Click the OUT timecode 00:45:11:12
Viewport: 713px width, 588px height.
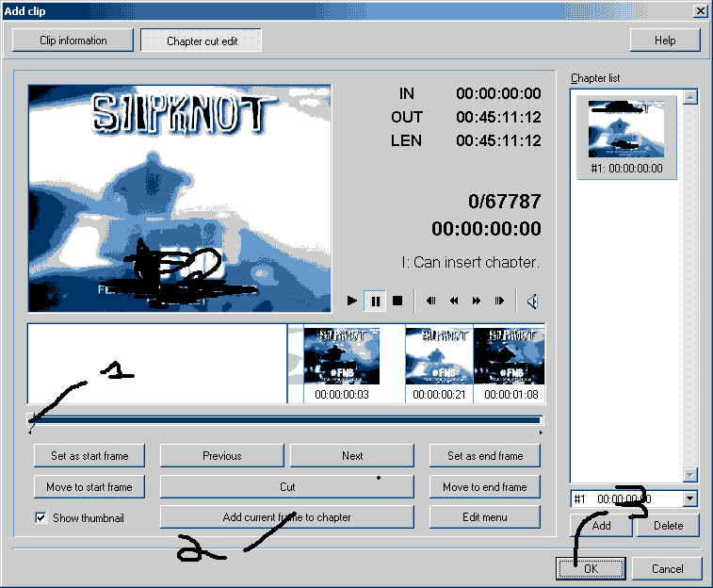click(498, 117)
